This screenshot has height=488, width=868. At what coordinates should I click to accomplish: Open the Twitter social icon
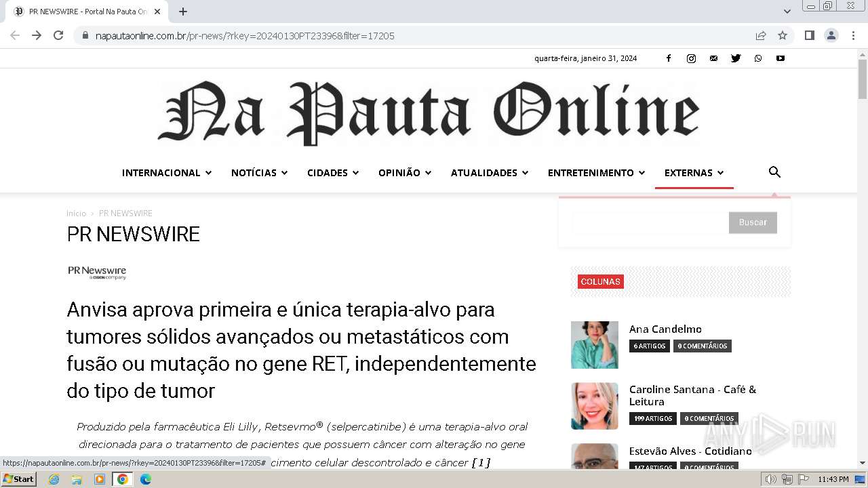click(x=736, y=58)
